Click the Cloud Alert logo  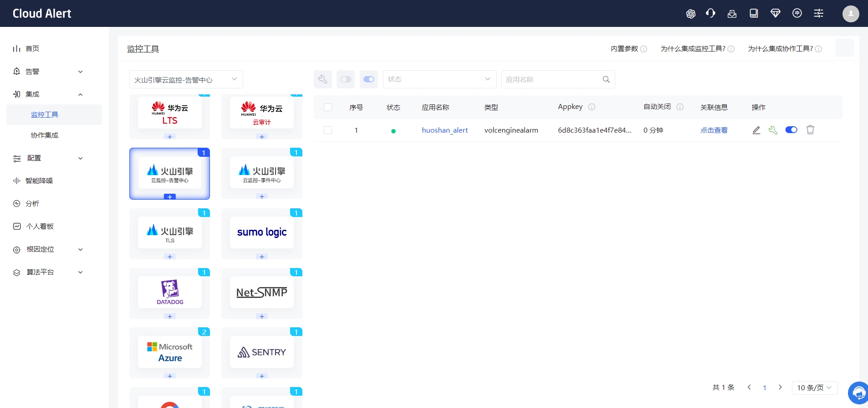point(42,14)
